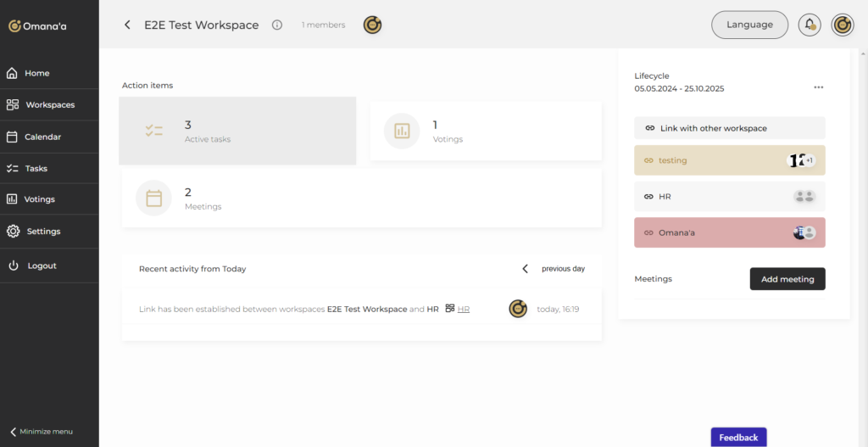Screen dimensions: 868x447
Task: Open the Calendar page
Action: [x=42, y=137]
